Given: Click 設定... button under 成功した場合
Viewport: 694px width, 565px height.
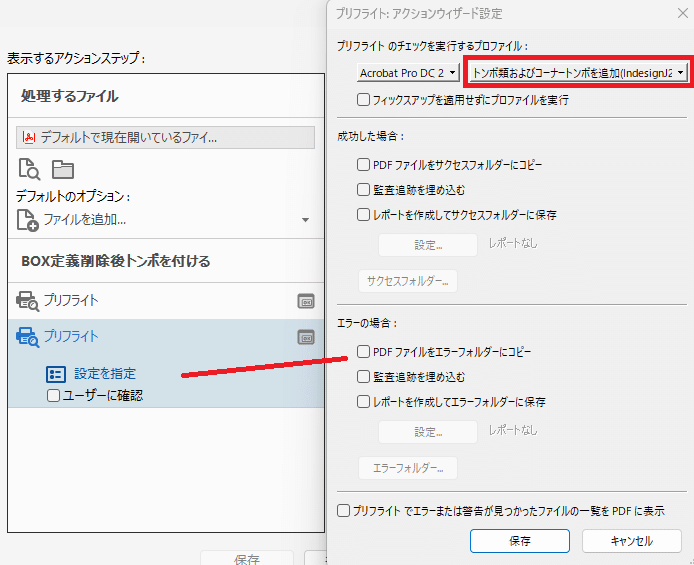Looking at the screenshot, I should point(428,245).
